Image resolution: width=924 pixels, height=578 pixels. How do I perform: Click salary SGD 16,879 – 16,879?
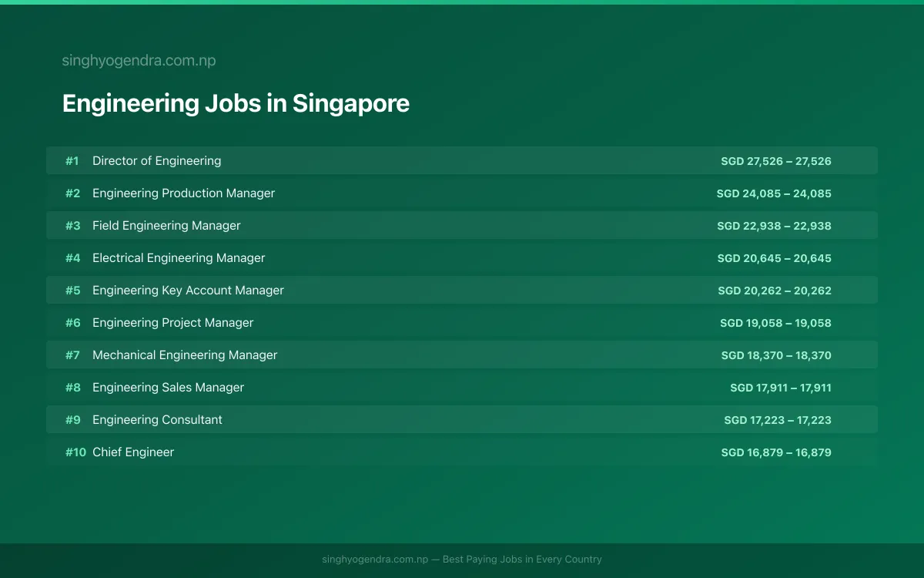[776, 452]
